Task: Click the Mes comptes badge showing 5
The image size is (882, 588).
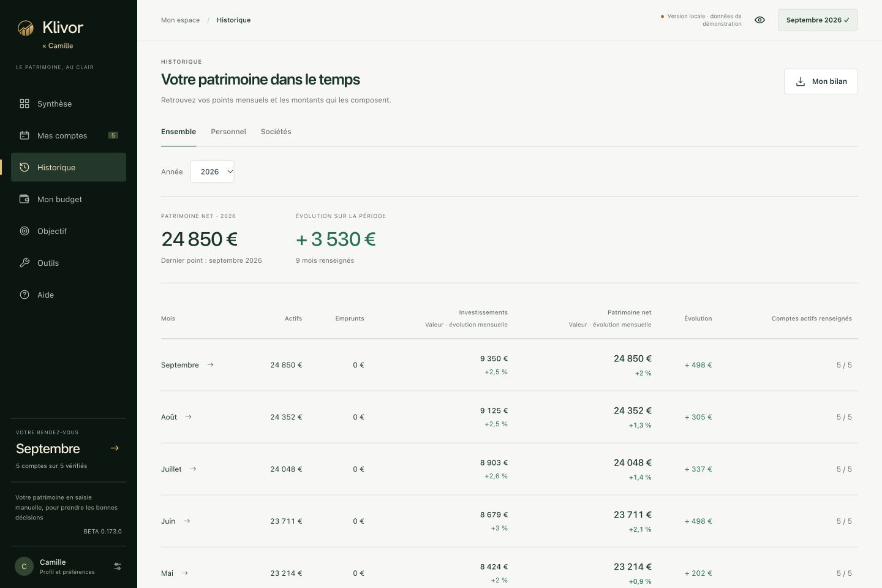Action: pos(113,135)
